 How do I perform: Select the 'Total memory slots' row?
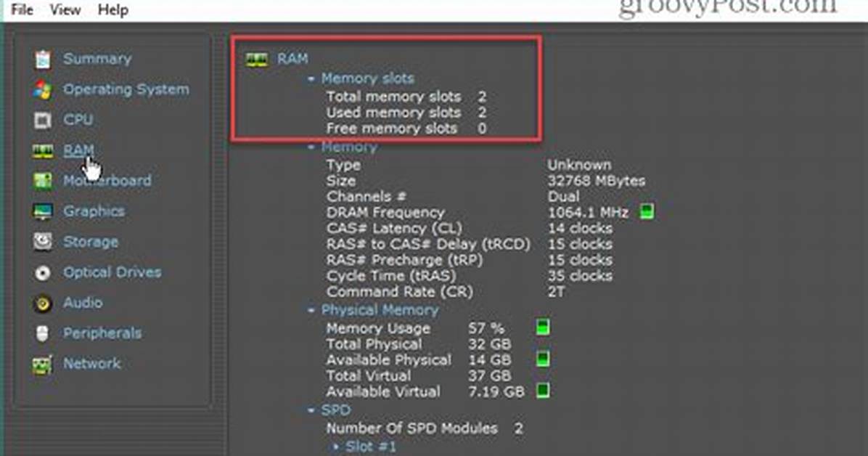[x=406, y=97]
